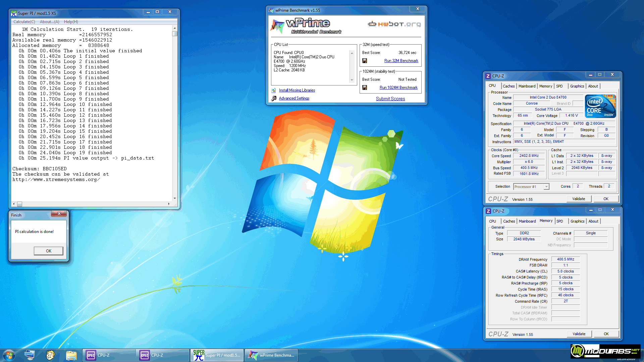This screenshot has height=362, width=644.
Task: Click the memory Size value 2048 MBytes
Action: coord(524,239)
